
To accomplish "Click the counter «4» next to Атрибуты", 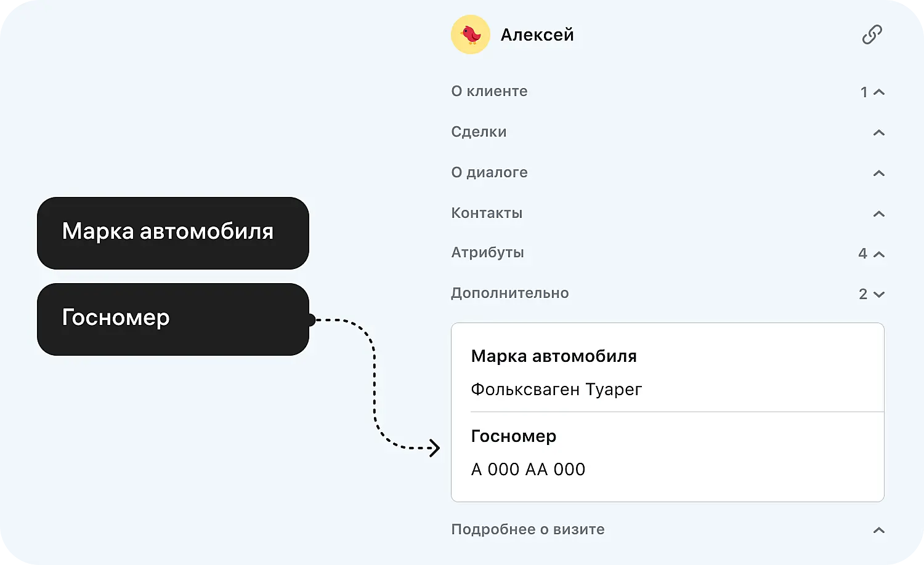I will [x=863, y=253].
